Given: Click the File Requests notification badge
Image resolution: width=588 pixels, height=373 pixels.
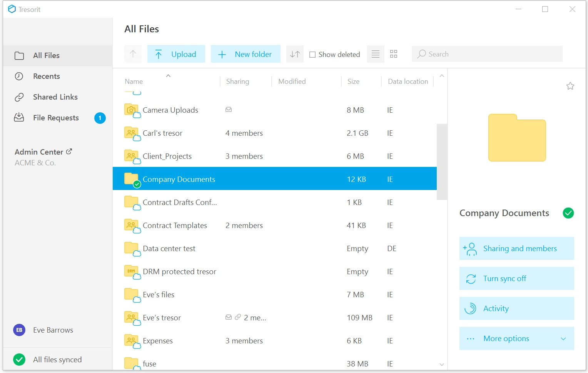Looking at the screenshot, I should 100,118.
